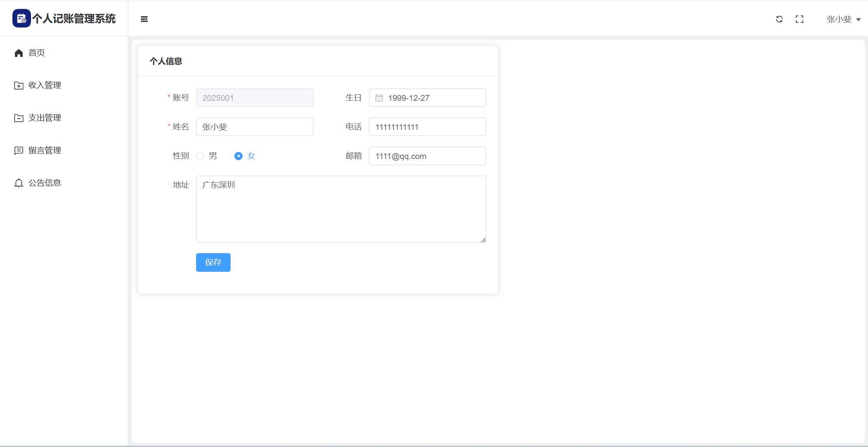Viewport: 868px width, 447px height.
Task: Open 公告信息 menu item
Action: click(45, 183)
